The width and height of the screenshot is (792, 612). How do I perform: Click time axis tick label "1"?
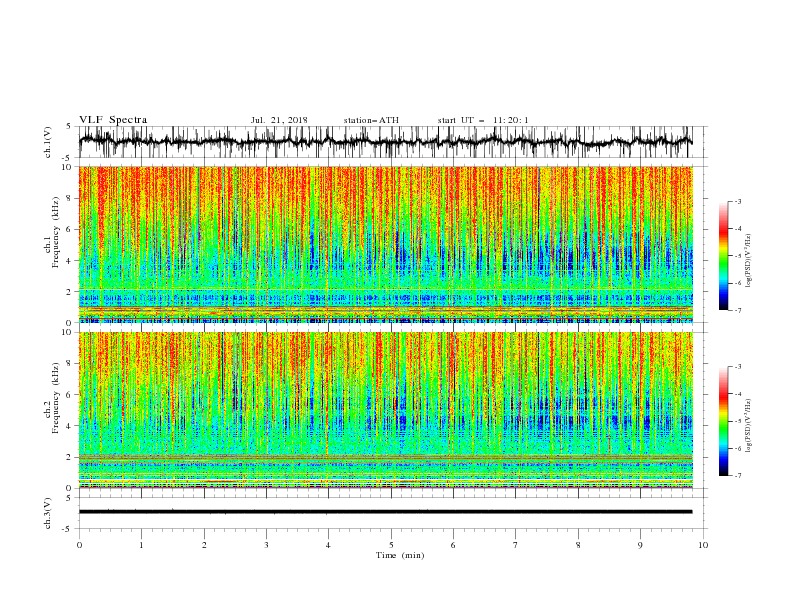pyautogui.click(x=141, y=545)
